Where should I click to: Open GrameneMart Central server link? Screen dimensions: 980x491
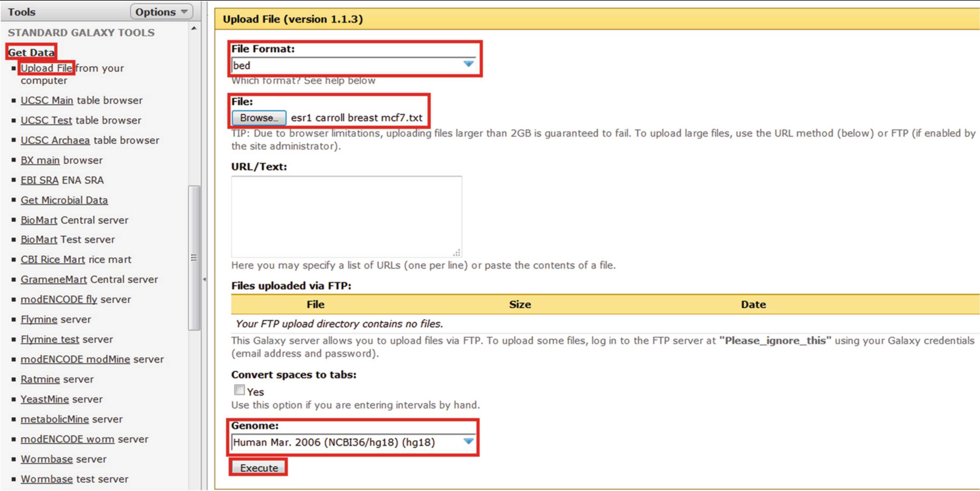pos(54,279)
